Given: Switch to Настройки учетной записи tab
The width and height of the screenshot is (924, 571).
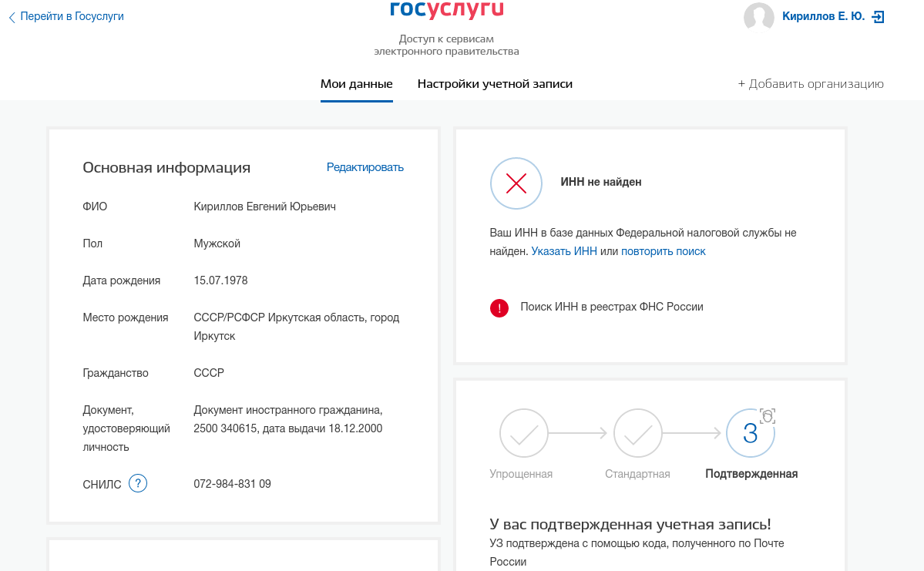Looking at the screenshot, I should point(495,84).
